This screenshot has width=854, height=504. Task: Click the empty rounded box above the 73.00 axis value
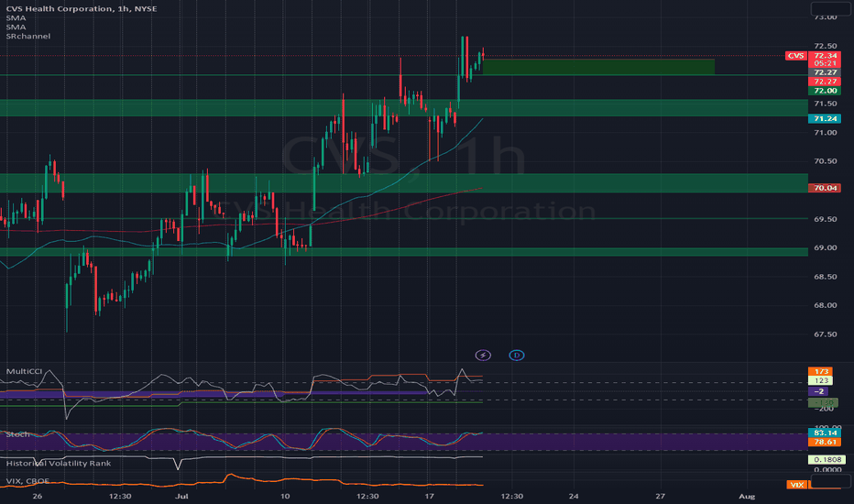coord(830,8)
